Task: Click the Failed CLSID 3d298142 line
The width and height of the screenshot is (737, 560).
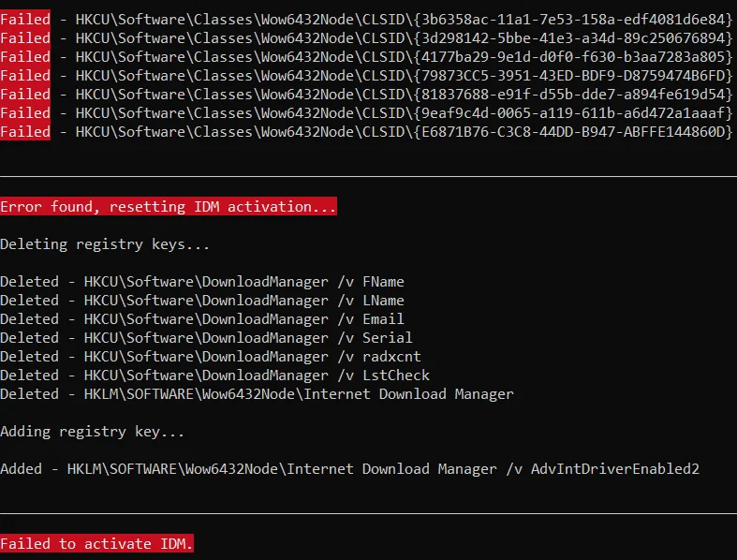Action: [366, 38]
